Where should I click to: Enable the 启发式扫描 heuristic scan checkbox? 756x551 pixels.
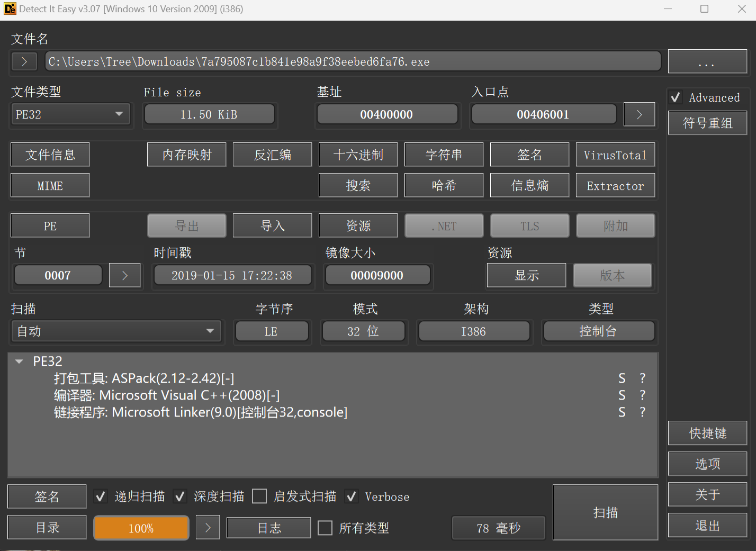[x=259, y=496]
